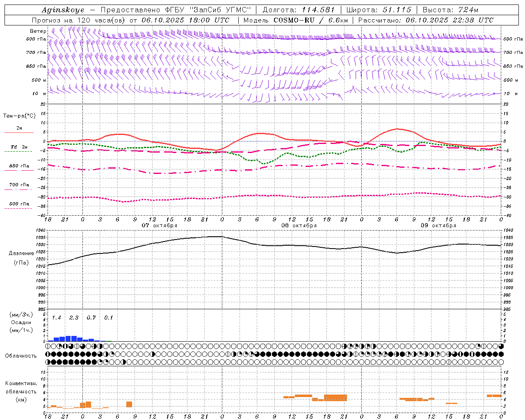Click the Конвективн. convective cloud label

[x=21, y=383]
